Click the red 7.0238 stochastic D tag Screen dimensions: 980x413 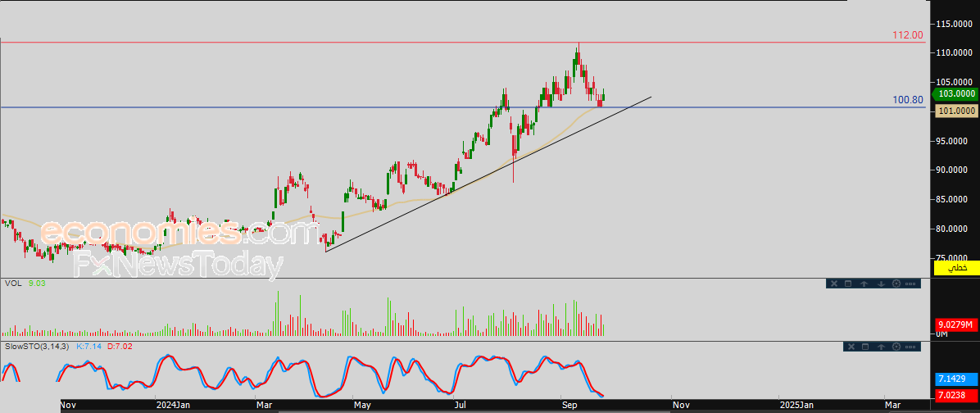coord(955,395)
